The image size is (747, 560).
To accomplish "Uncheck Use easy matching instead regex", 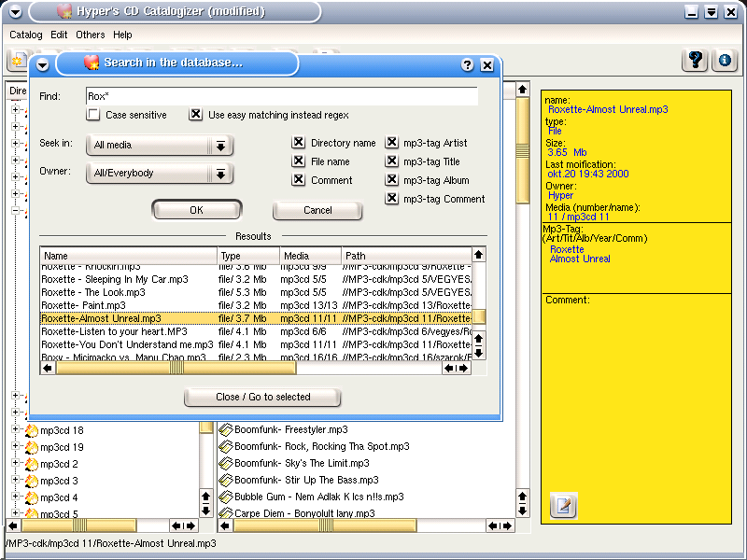I will point(196,115).
